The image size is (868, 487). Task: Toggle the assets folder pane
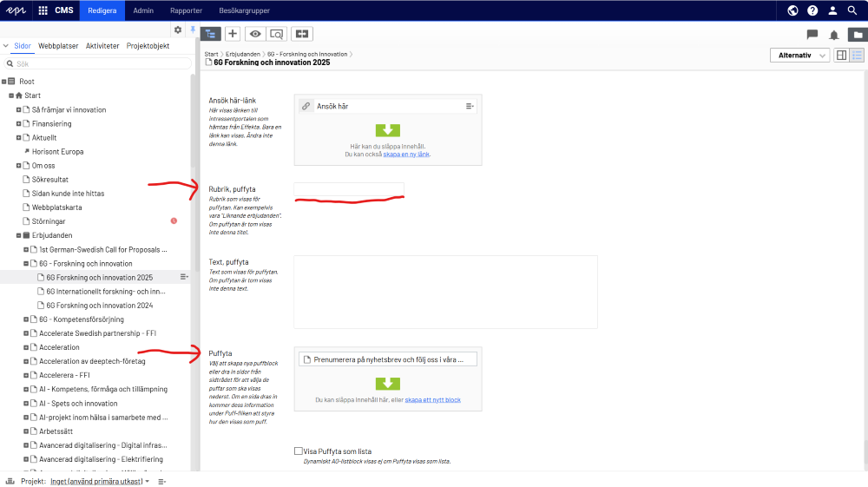pyautogui.click(x=857, y=35)
